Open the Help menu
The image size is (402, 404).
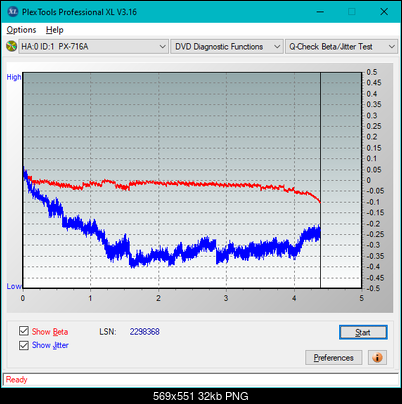click(x=55, y=30)
